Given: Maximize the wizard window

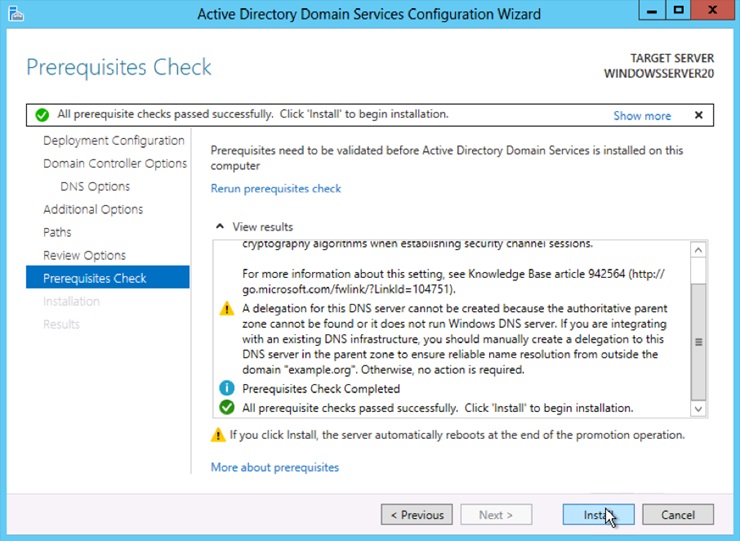Looking at the screenshot, I should (678, 10).
